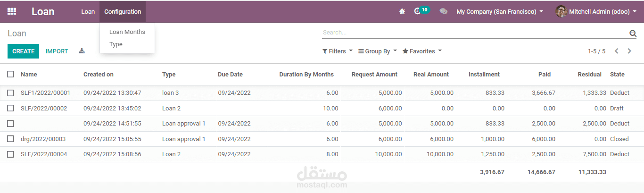
Task: Click the IMPORT button
Action: click(57, 51)
